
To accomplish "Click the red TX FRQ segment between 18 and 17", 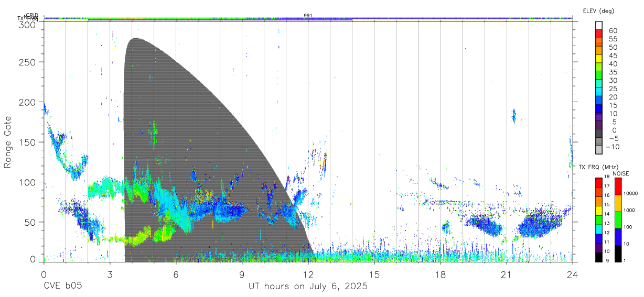I will pyautogui.click(x=599, y=182).
